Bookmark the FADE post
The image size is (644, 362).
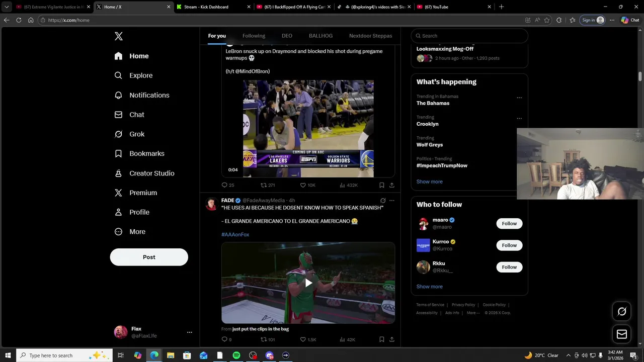pyautogui.click(x=382, y=339)
